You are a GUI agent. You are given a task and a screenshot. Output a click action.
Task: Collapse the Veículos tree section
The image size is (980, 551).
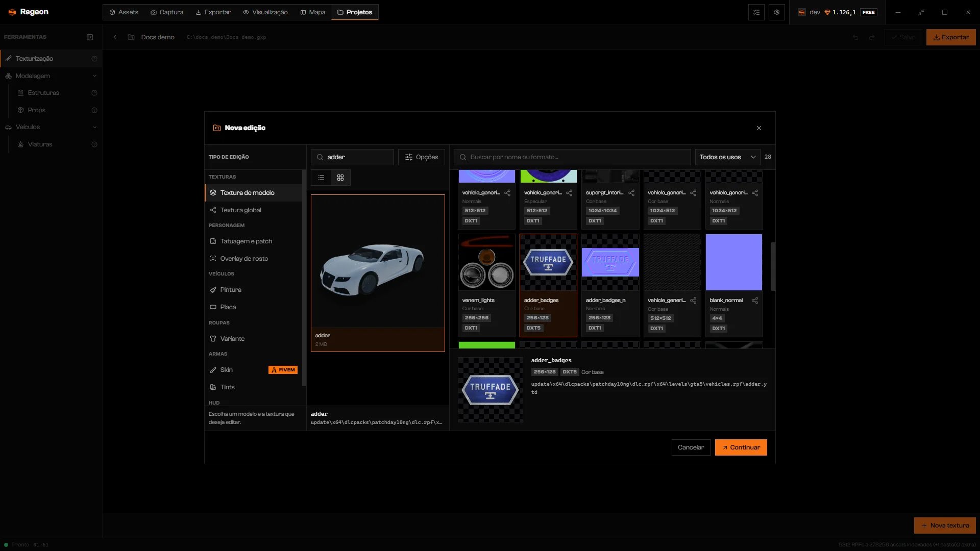[x=94, y=127]
